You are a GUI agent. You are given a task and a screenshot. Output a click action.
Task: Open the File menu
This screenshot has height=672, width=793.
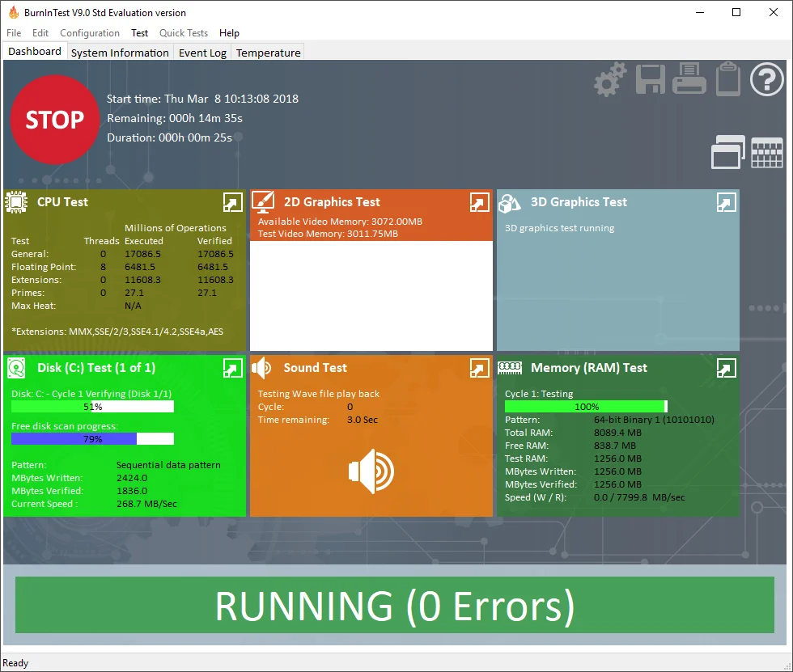click(14, 33)
